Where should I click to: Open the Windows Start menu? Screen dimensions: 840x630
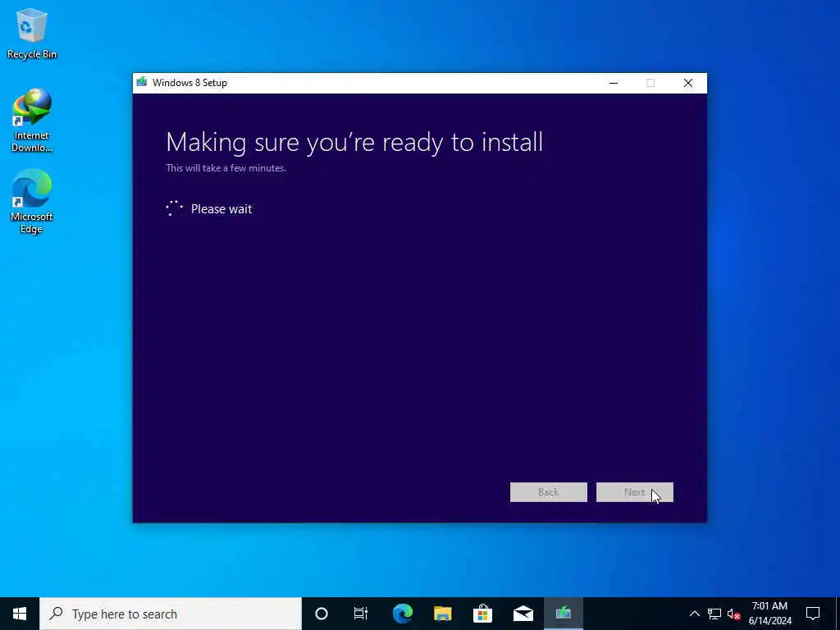click(20, 614)
